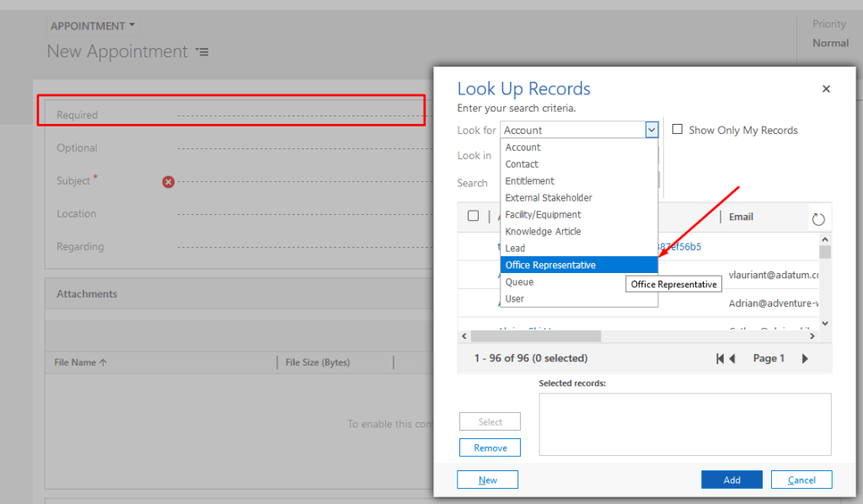Sort records by the File Name column arrow
This screenshot has width=863, height=504.
pos(103,362)
